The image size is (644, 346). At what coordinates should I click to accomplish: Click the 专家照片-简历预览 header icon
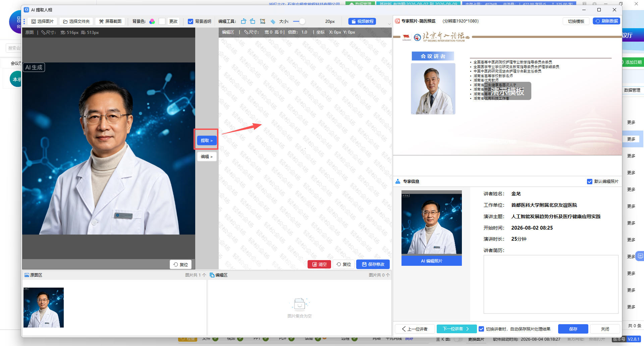click(x=397, y=21)
